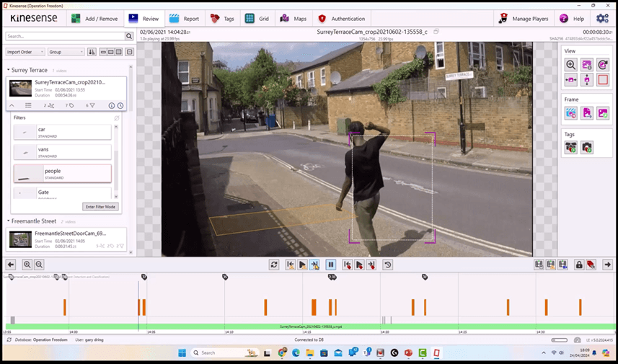
Task: Click the zoom magnifier icon in View panel
Action: tap(570, 65)
